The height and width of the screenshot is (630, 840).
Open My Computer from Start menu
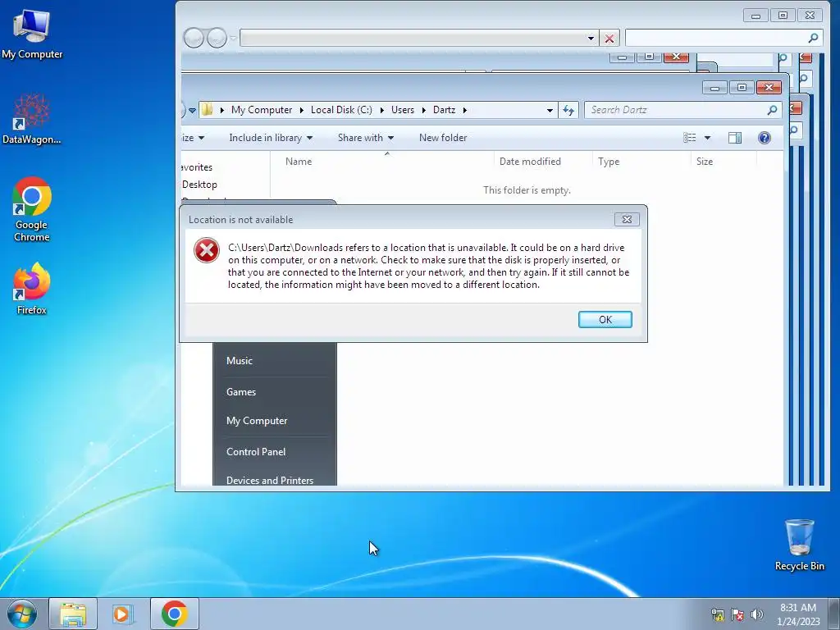coord(257,421)
